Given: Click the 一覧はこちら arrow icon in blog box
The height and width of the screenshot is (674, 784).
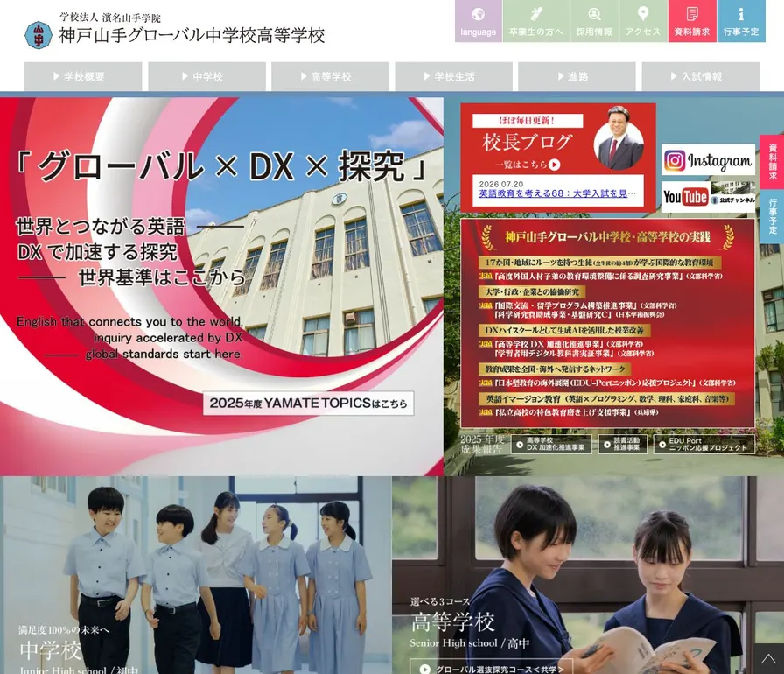Looking at the screenshot, I should point(554,165).
